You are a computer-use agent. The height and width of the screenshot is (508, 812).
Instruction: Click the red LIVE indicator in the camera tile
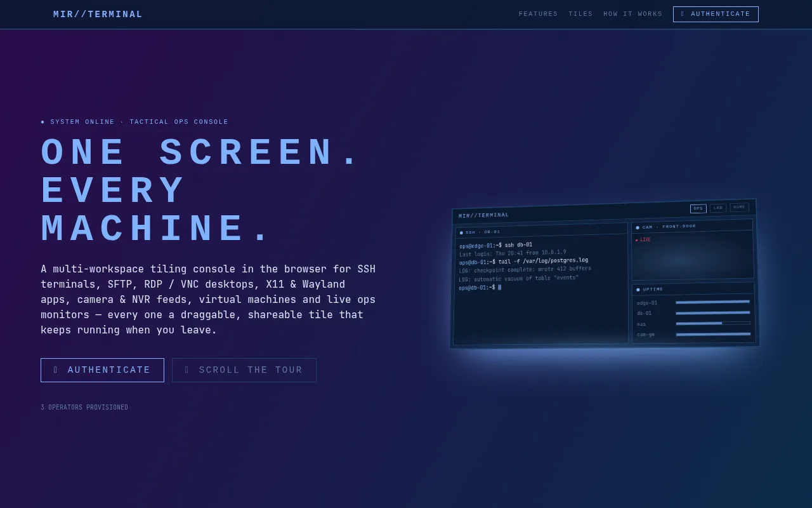(x=643, y=240)
